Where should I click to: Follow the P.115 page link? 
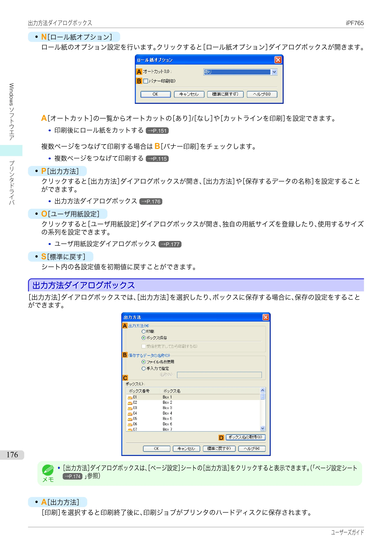point(157,159)
